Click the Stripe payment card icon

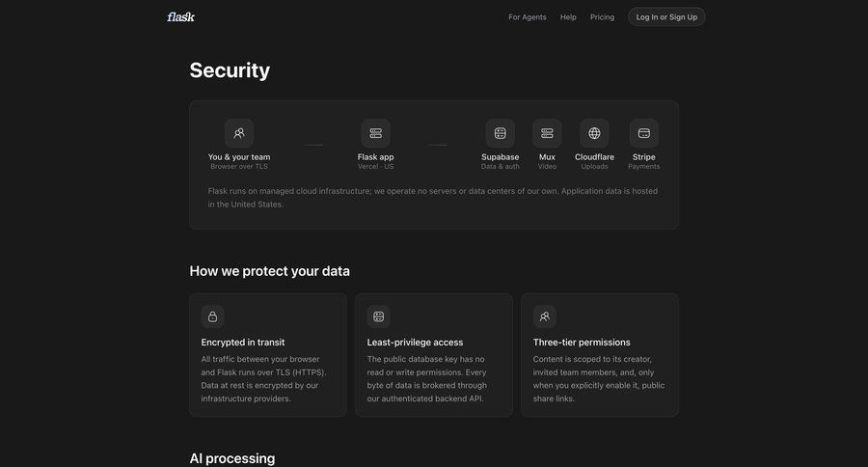[x=644, y=133]
